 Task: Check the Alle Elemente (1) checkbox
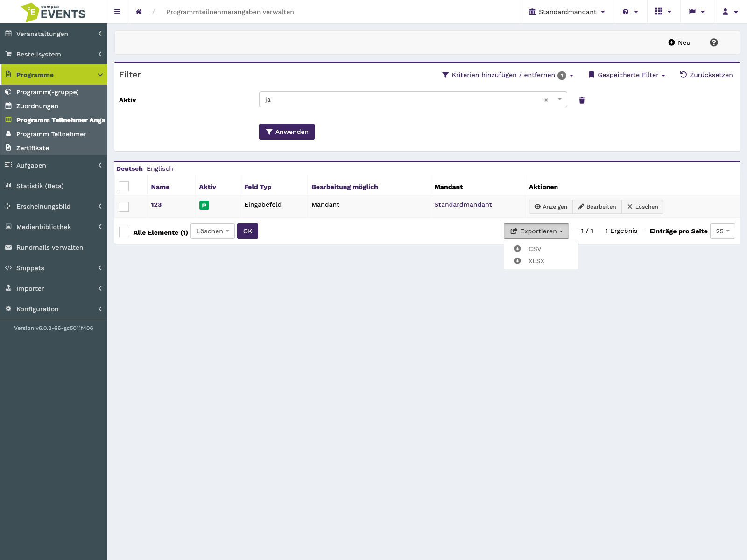pyautogui.click(x=124, y=232)
